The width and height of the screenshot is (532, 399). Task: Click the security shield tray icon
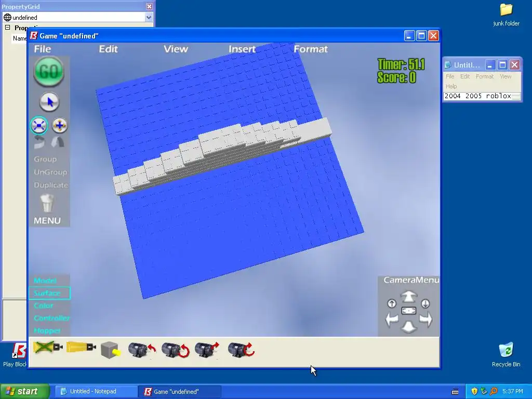pyautogui.click(x=474, y=391)
